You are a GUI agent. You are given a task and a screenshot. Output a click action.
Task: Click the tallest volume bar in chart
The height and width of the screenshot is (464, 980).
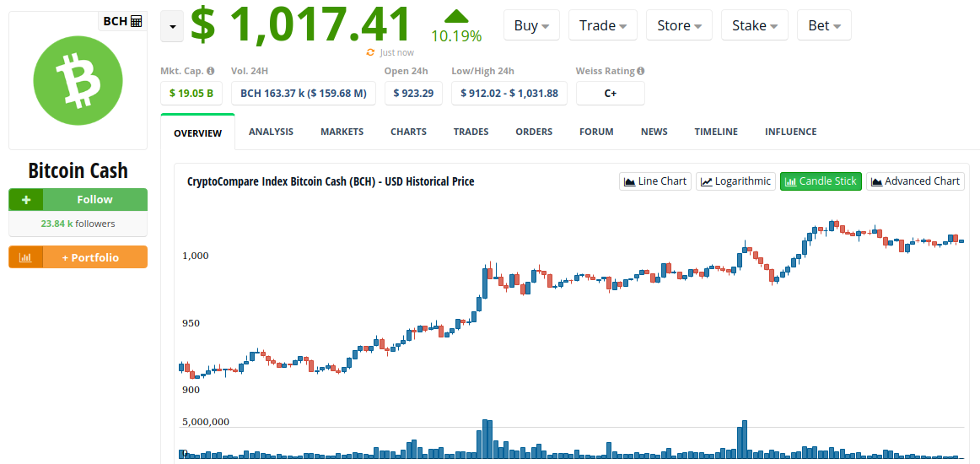(486, 440)
